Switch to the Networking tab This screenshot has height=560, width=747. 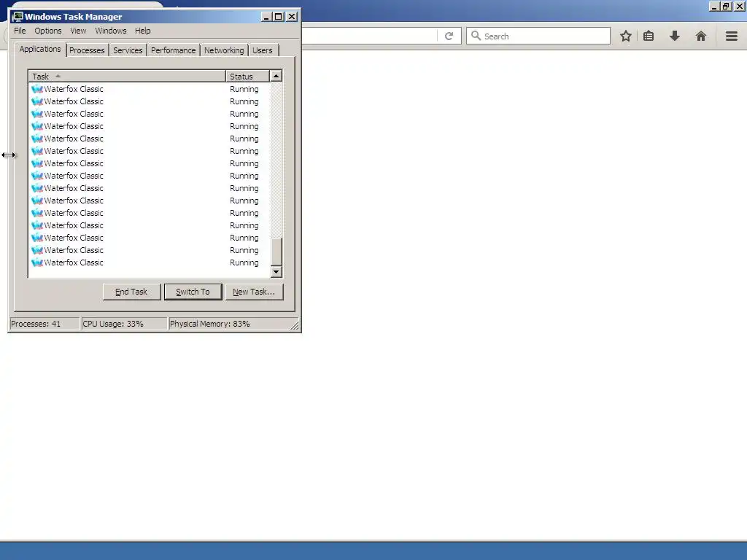[224, 50]
